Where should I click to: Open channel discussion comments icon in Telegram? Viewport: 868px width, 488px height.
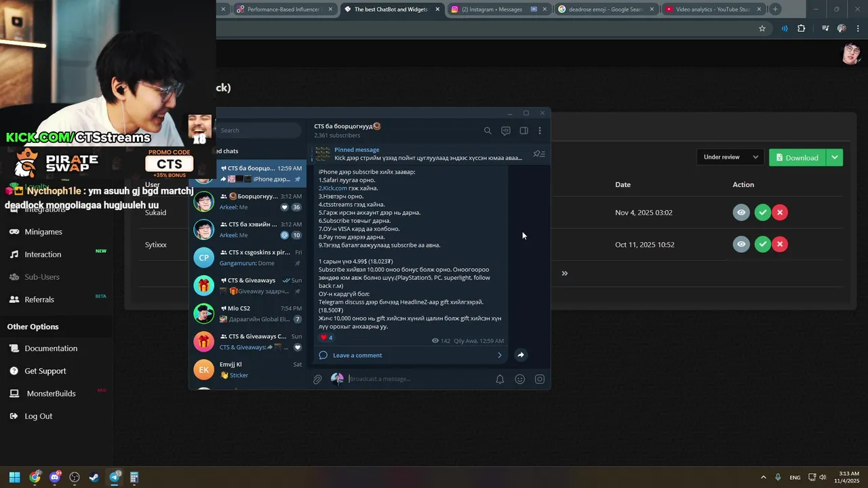click(506, 131)
